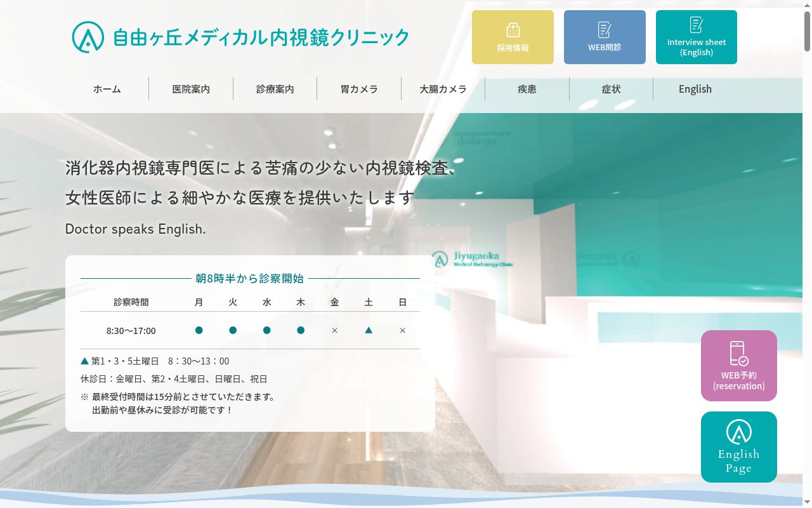This screenshot has height=508, width=812.
Task: Open the 医院案内 menu item
Action: 191,89
